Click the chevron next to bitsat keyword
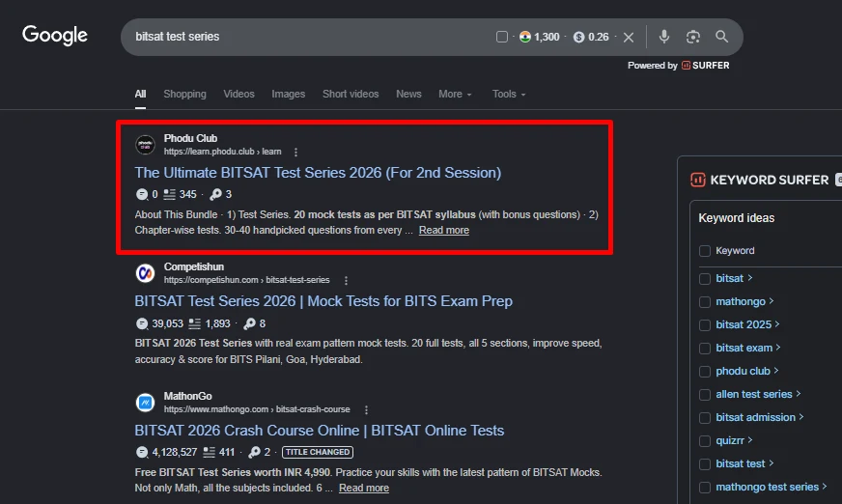The height and width of the screenshot is (504, 842). (750, 278)
